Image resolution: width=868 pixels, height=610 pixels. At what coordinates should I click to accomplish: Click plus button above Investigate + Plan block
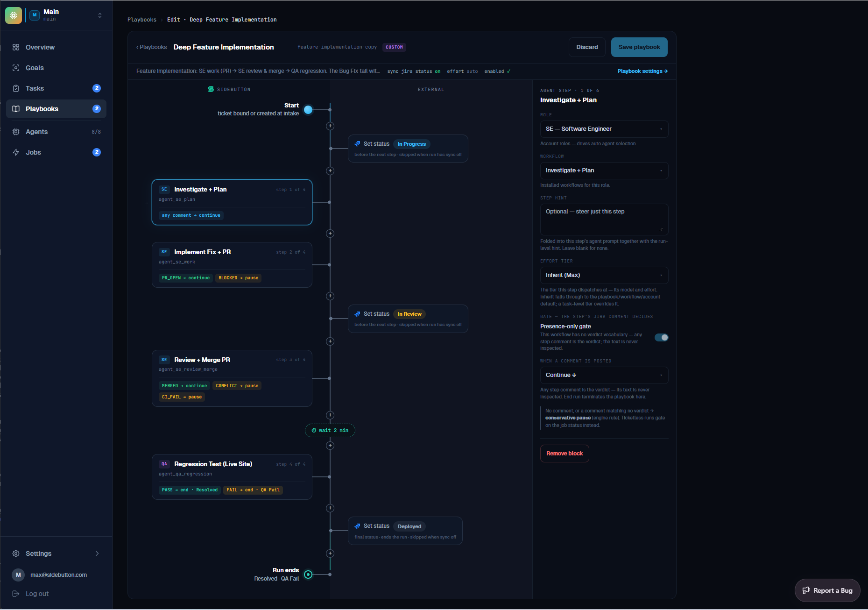pyautogui.click(x=330, y=171)
